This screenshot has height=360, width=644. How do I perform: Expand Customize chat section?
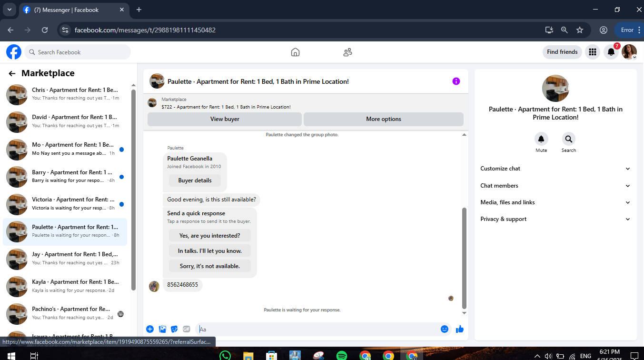click(x=555, y=169)
